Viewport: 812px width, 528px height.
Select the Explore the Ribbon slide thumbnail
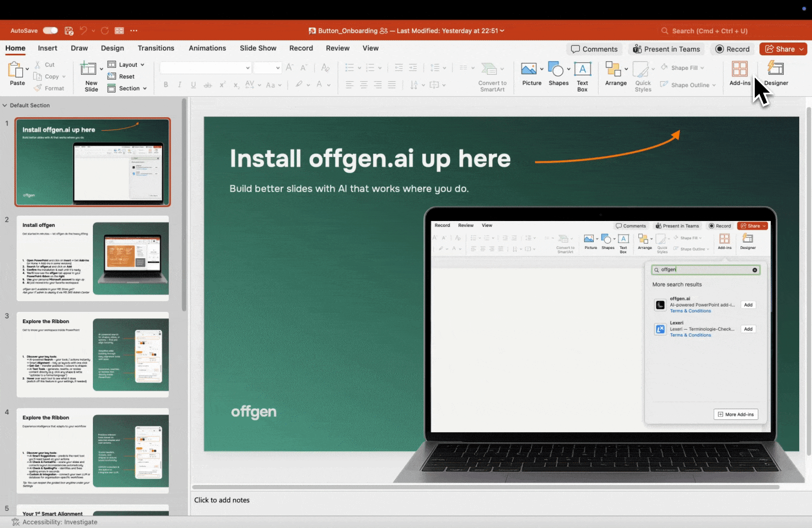(93, 354)
